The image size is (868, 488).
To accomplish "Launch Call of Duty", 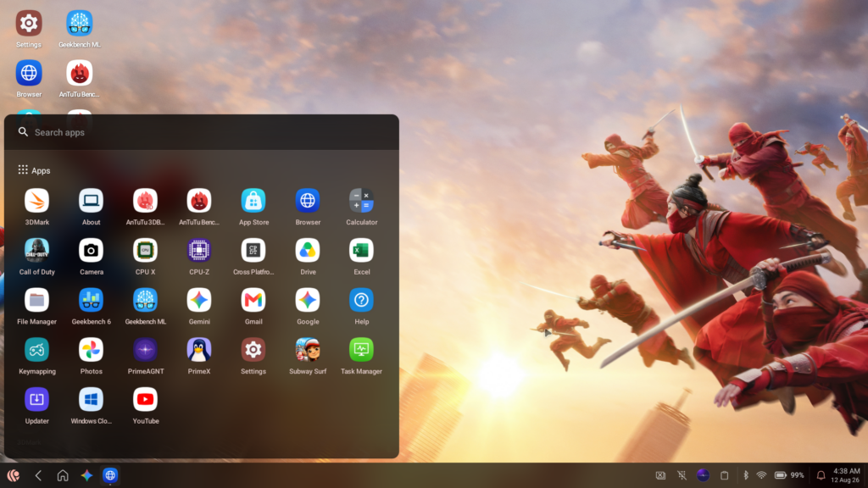I will tap(36, 251).
